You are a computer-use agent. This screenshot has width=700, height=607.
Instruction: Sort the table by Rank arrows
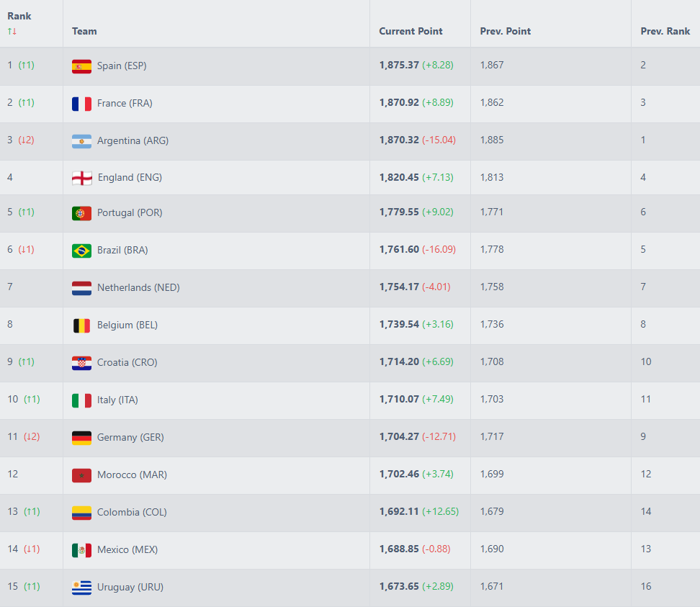click(x=12, y=31)
